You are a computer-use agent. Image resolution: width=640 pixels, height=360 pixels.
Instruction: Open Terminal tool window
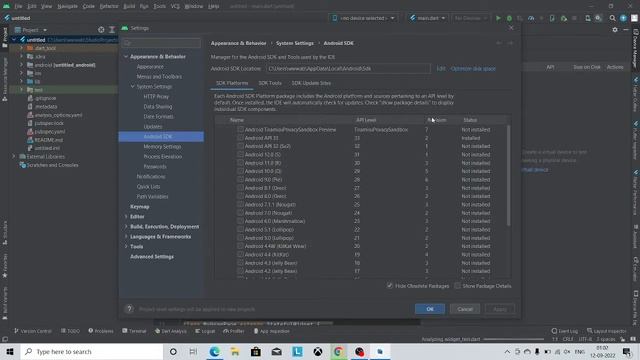pos(134,331)
